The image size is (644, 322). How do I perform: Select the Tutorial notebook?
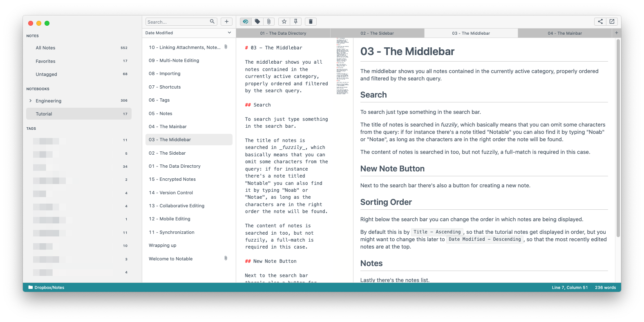pyautogui.click(x=79, y=114)
